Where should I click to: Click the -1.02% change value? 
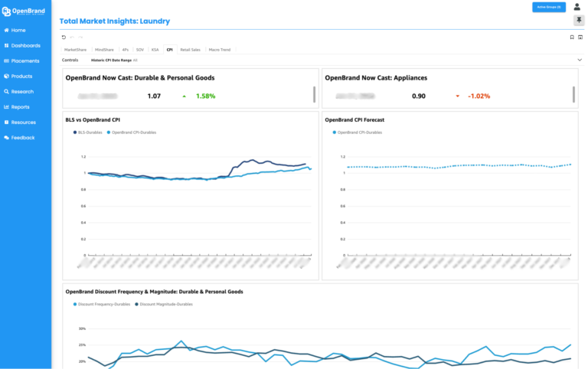tap(479, 96)
